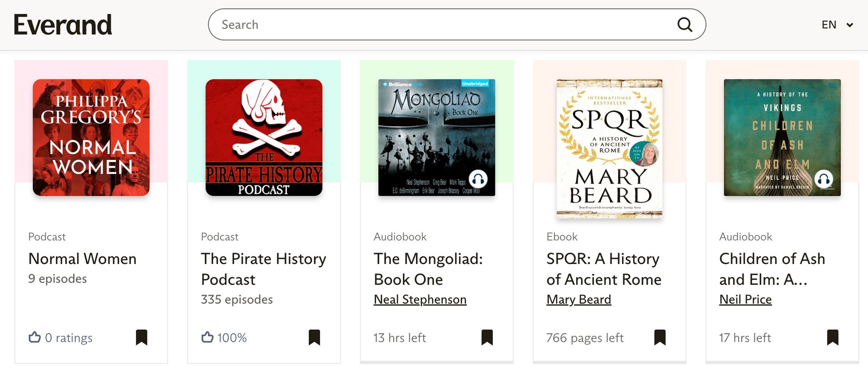Open Neil Price's author page
Viewport: 868px width, 372px height.
745,299
